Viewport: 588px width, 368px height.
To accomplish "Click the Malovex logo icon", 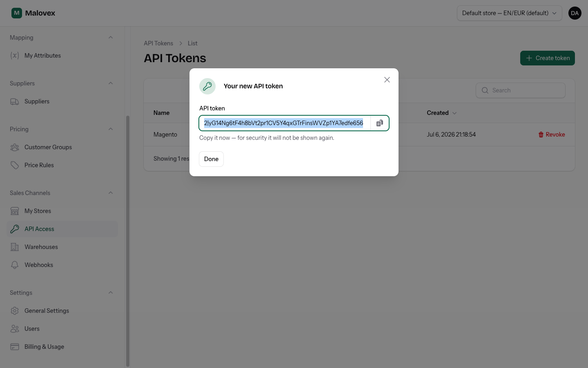I will tap(17, 13).
